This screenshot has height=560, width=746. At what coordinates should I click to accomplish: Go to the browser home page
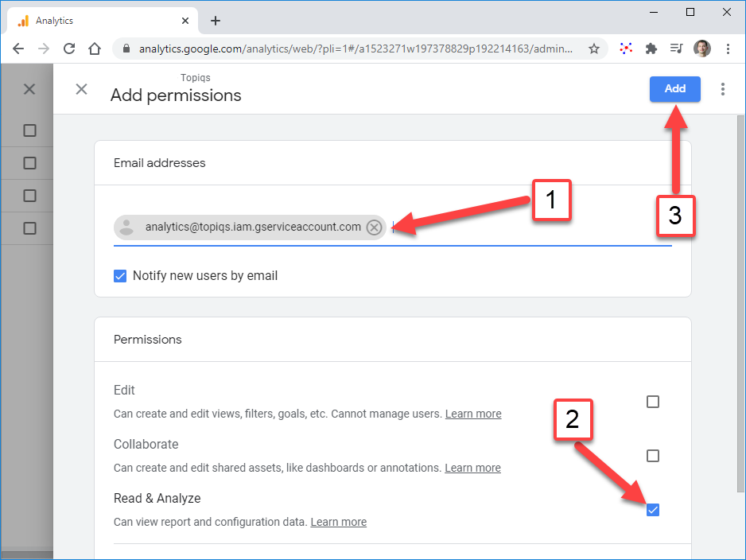(x=95, y=49)
